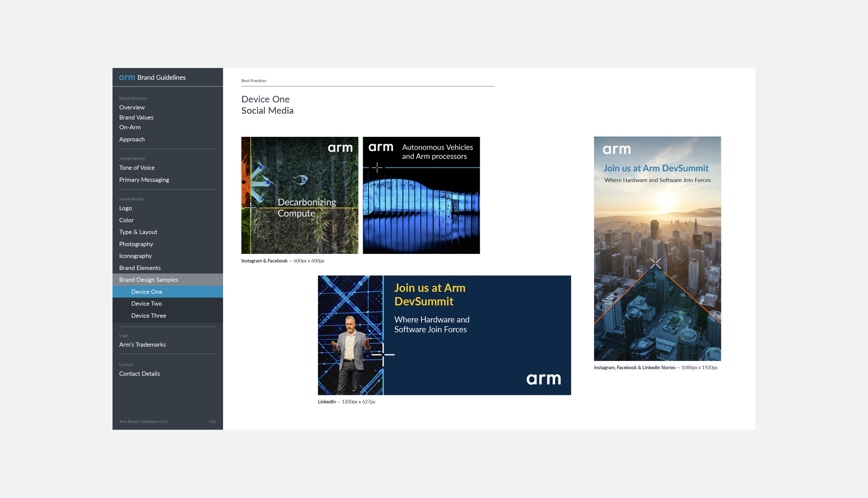Viewport: 868px width, 498px height.
Task: Open the LinkedIn DevSummit banner image
Action: (x=444, y=335)
